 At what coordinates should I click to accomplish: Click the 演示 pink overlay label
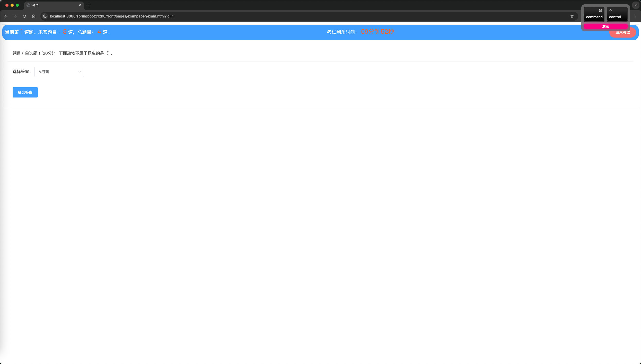[x=605, y=26]
